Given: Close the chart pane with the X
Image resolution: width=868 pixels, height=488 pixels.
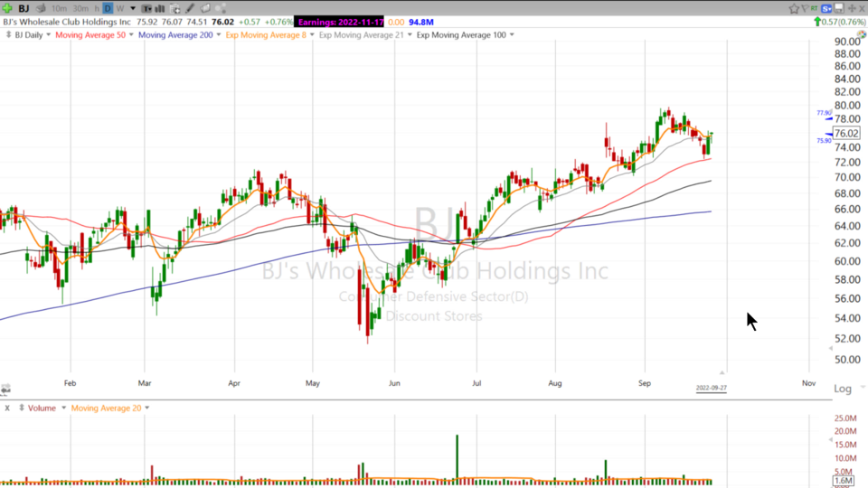Looking at the screenshot, I should click(x=862, y=8).
